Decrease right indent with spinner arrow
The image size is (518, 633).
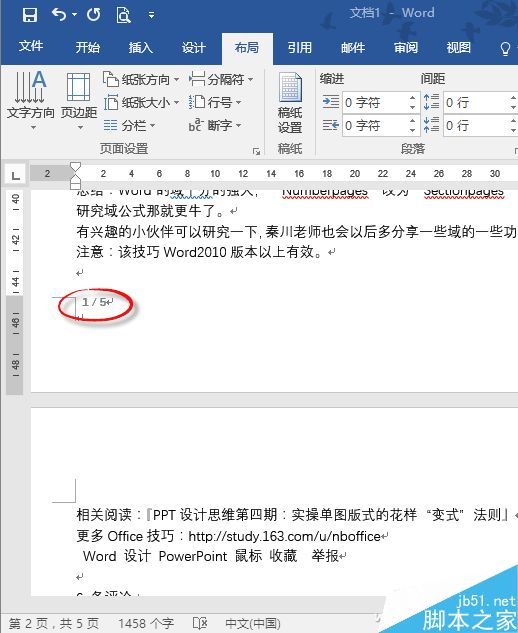click(x=412, y=130)
